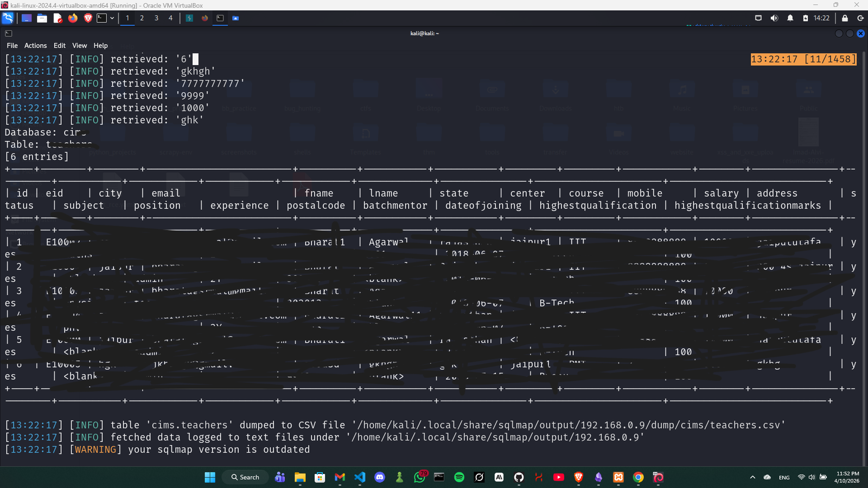This screenshot has width=868, height=488.
Task: Lock the Kali screen with padlock icon
Action: click(x=845, y=18)
